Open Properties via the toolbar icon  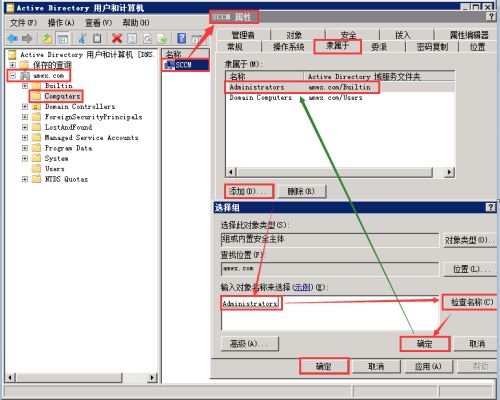click(x=132, y=39)
